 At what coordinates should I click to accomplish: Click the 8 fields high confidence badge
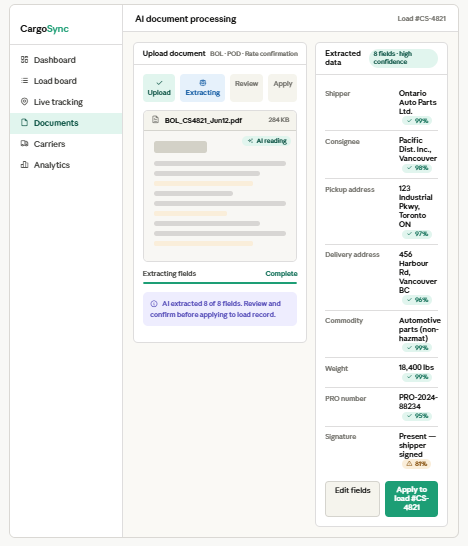click(x=403, y=58)
